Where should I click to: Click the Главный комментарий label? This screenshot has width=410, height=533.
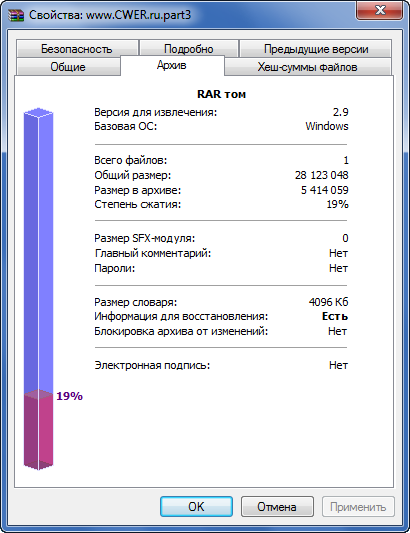153,253
